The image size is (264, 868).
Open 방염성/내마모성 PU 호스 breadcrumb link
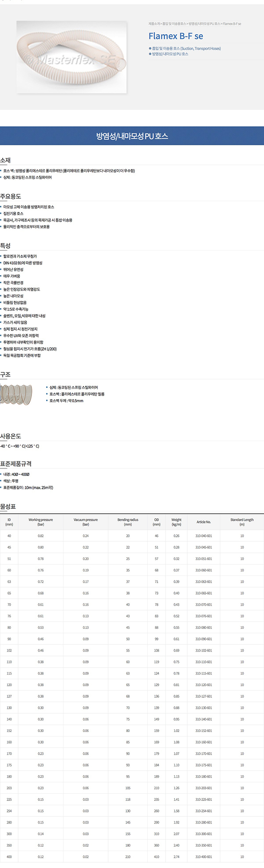[x=204, y=24]
